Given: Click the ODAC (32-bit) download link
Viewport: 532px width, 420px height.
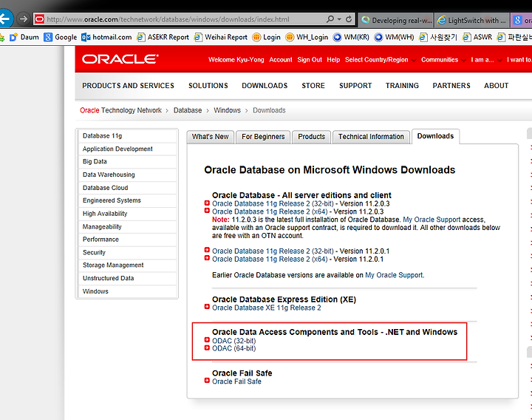Looking at the screenshot, I should [x=233, y=341].
